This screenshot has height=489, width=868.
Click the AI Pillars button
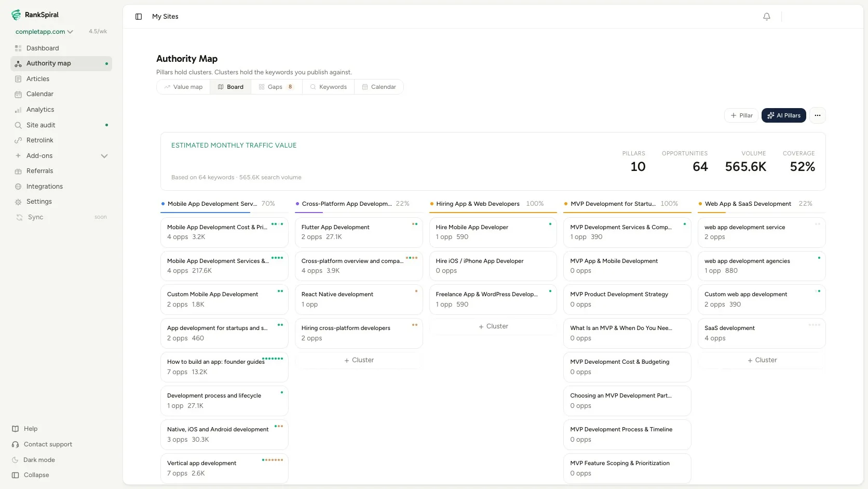784,115
